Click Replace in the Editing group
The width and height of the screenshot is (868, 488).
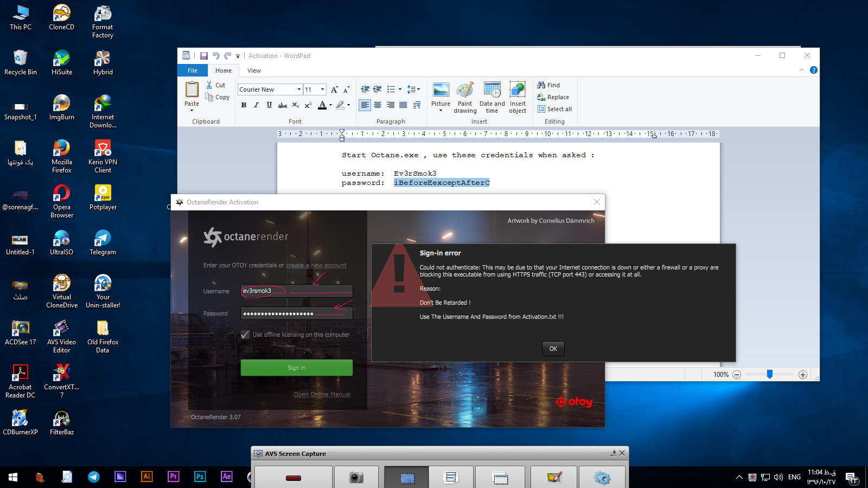tap(553, 97)
